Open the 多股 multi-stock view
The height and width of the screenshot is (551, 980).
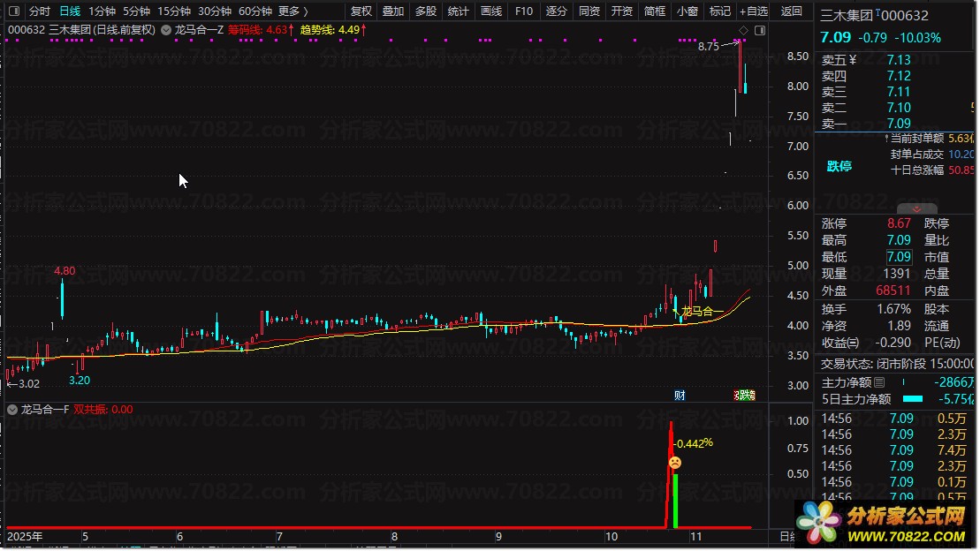point(426,11)
